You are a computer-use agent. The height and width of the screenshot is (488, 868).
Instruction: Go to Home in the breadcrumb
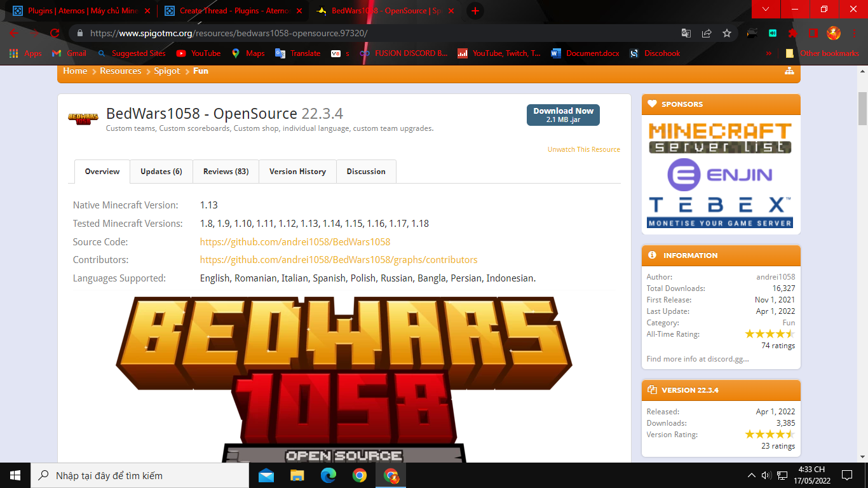tap(75, 71)
